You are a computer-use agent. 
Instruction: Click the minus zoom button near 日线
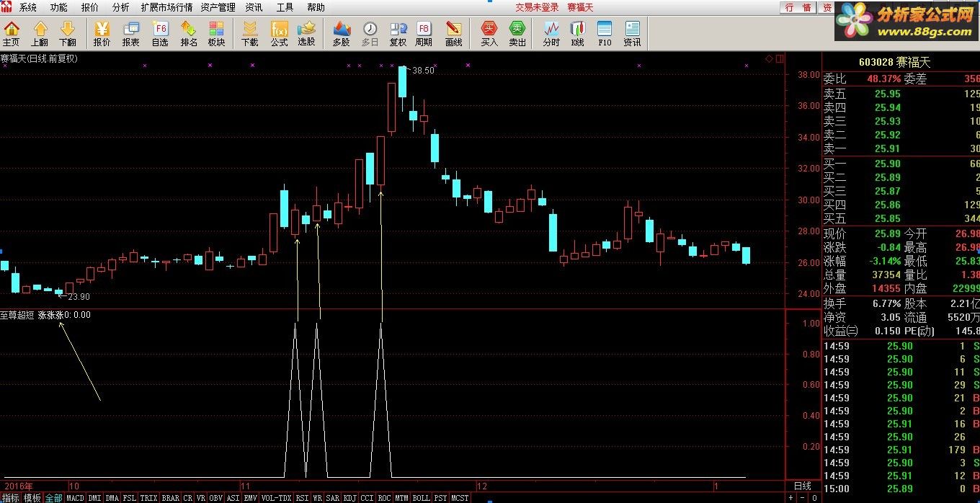tap(802, 498)
